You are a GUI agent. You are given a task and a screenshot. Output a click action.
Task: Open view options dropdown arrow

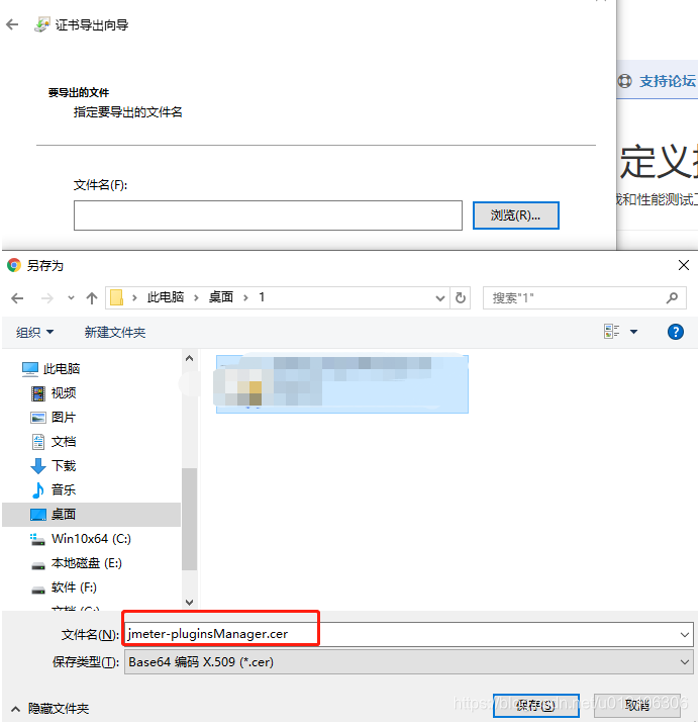pos(634,332)
